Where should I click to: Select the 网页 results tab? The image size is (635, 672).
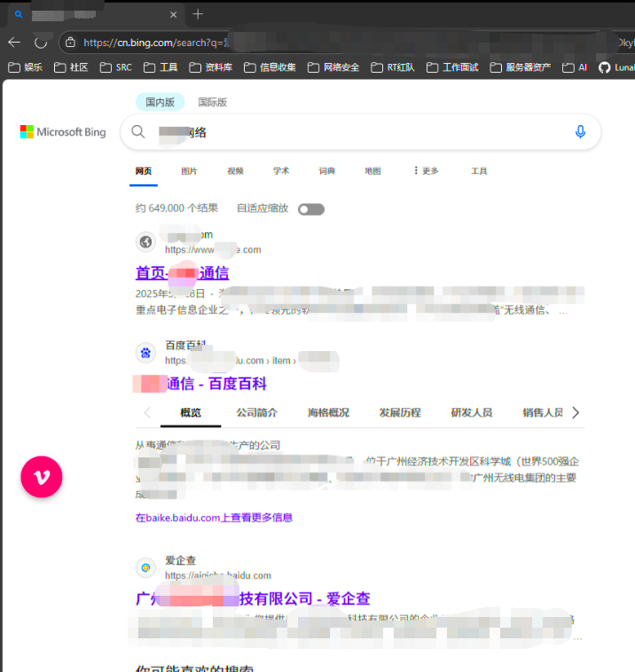coord(143,171)
